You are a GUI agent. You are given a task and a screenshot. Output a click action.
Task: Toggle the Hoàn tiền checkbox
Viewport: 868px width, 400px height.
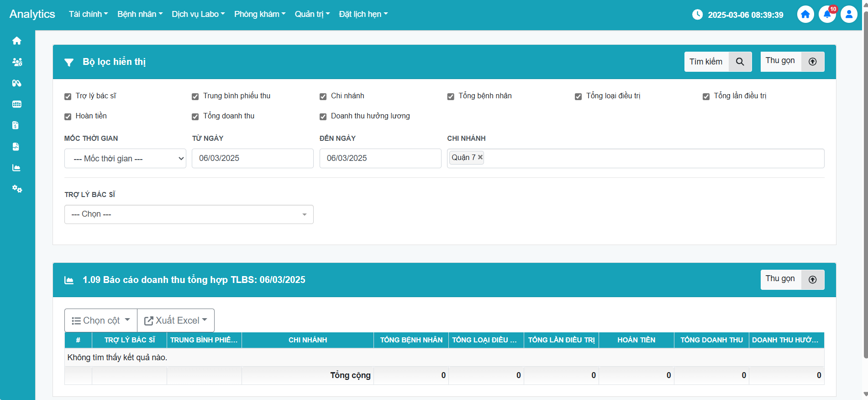tap(68, 117)
